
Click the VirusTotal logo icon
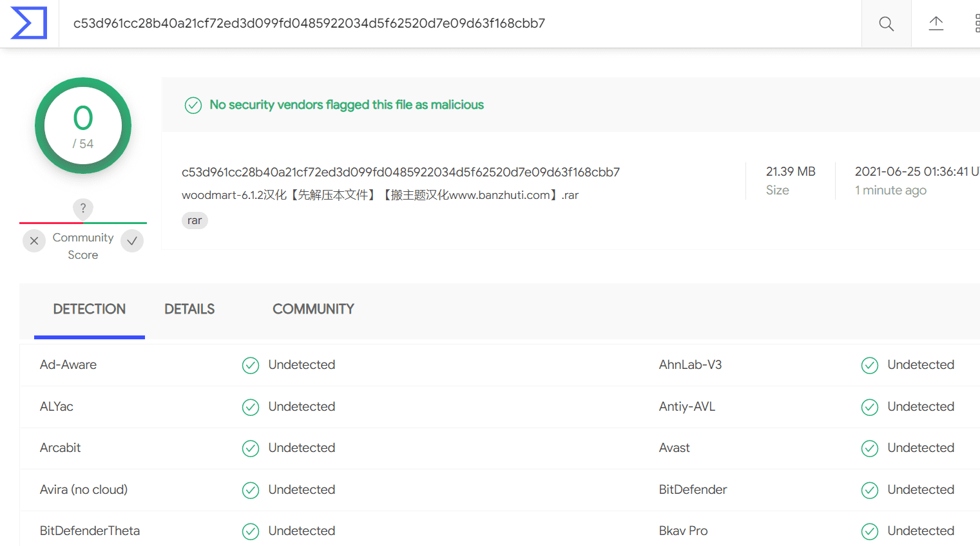(29, 23)
